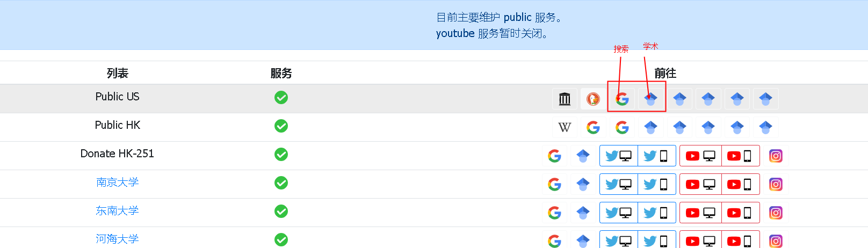This screenshot has height=248, width=868.
Task: Open Google Scholar icon in 东南大学 row
Action: (x=583, y=213)
